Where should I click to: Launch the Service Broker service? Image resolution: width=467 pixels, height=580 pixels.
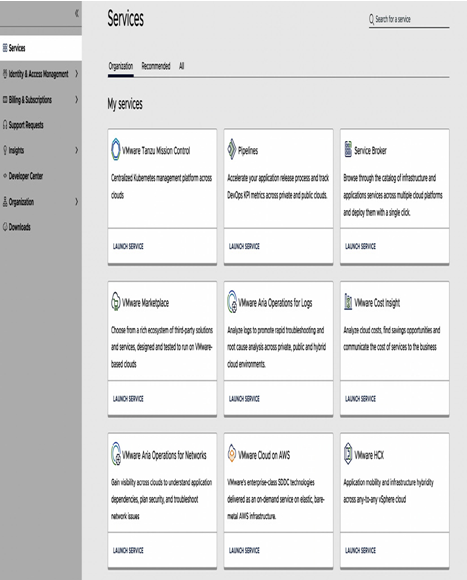(360, 246)
